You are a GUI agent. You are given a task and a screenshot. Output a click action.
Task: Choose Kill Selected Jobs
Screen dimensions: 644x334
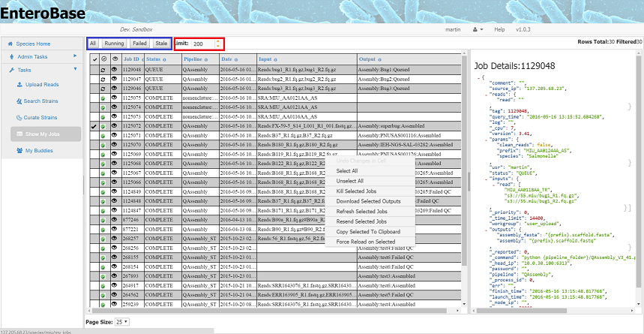pyautogui.click(x=370, y=191)
